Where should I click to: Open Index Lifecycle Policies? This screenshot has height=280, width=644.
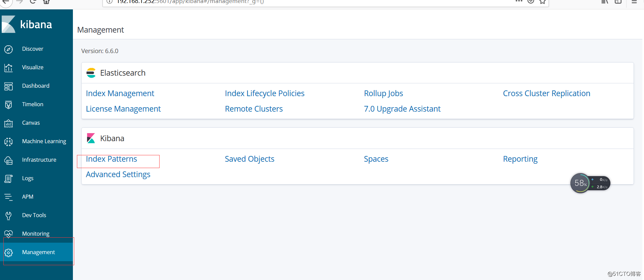coord(265,93)
